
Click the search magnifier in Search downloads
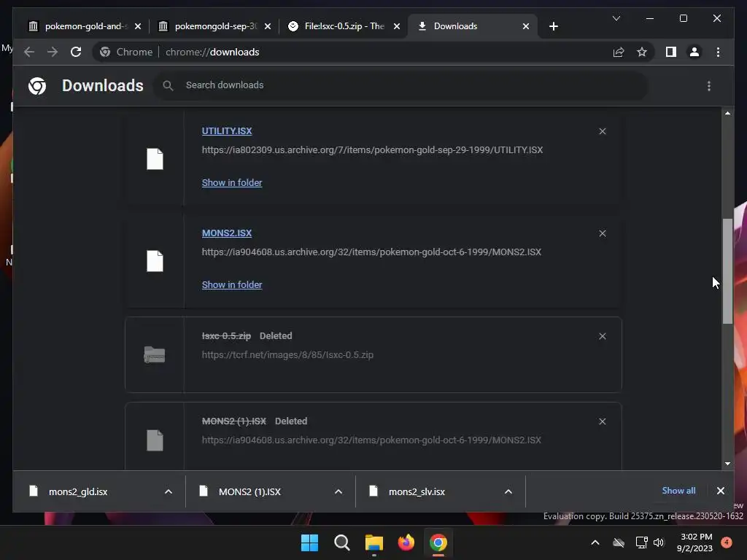point(168,86)
